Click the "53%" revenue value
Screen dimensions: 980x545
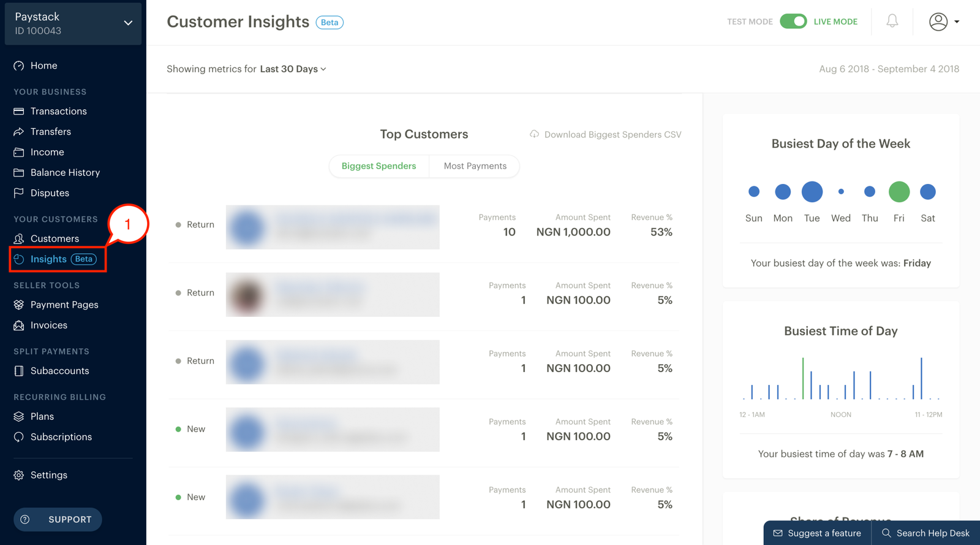coord(661,232)
